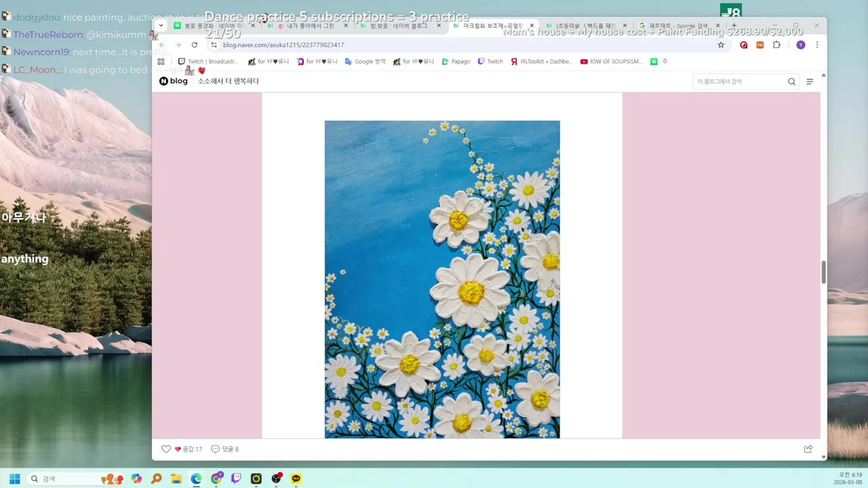Open the Google 번역 bookmark
868x488 pixels.
pyautogui.click(x=365, y=61)
